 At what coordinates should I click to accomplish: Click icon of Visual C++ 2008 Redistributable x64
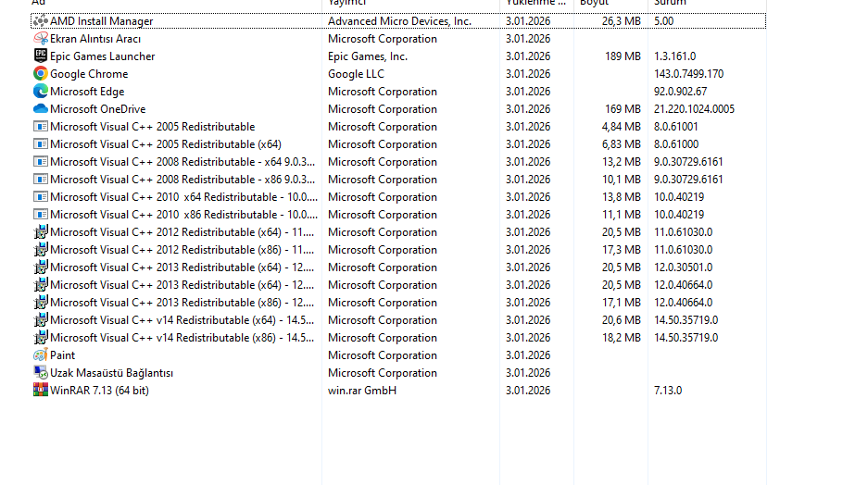(x=41, y=162)
